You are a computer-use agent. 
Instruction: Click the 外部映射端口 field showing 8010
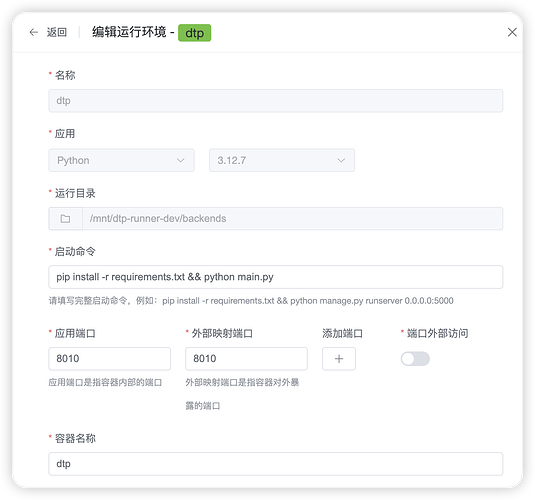coord(246,359)
